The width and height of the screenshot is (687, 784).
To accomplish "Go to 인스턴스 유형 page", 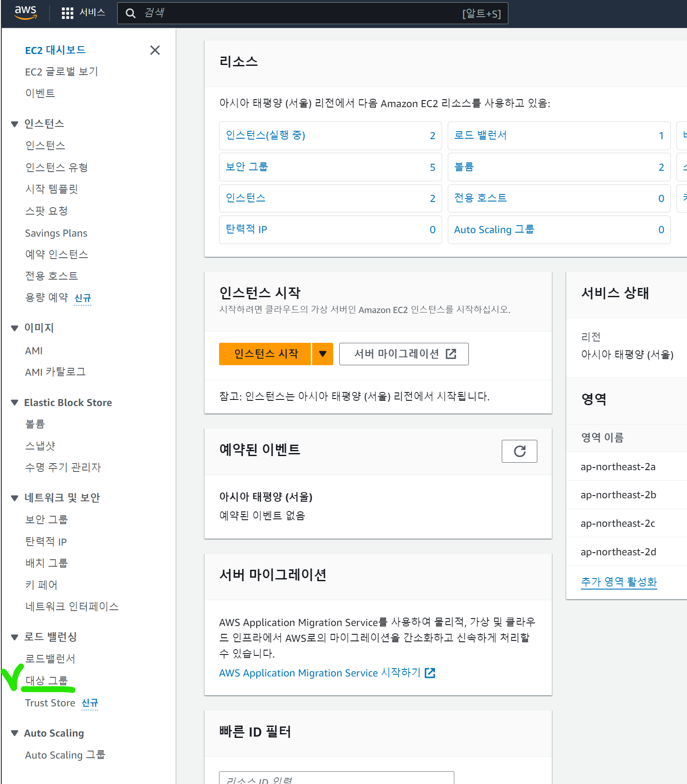I will (x=57, y=167).
